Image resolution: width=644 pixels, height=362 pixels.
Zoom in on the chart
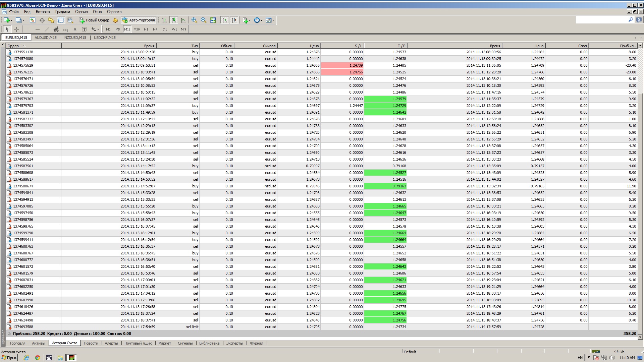[x=194, y=20]
